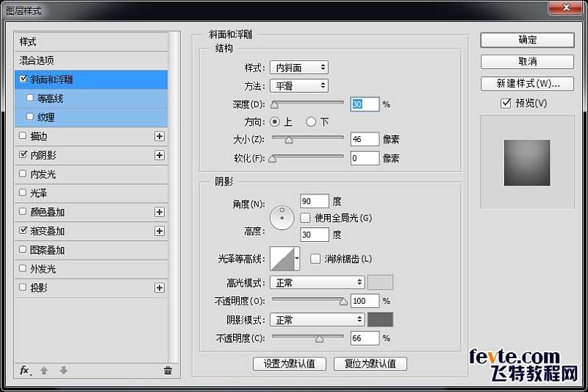Toggle the 预览(V) checkbox

point(506,103)
